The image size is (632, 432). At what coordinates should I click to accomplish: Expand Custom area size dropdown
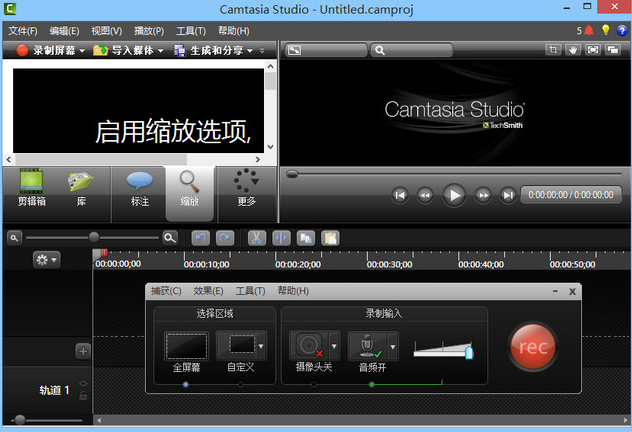coord(262,346)
